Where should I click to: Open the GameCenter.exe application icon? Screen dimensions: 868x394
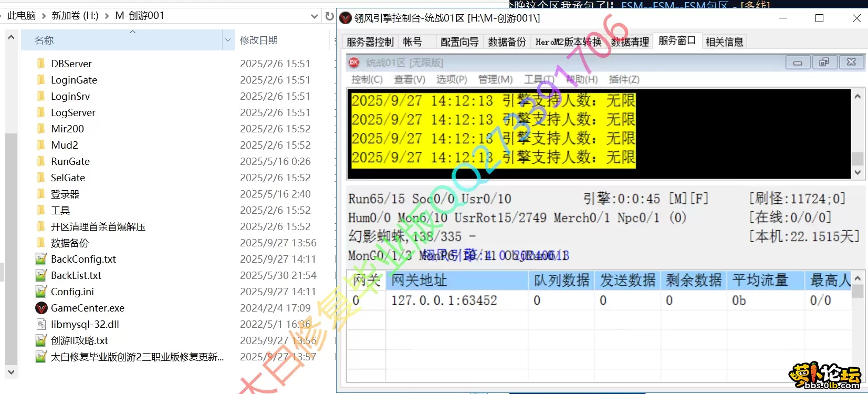point(41,308)
